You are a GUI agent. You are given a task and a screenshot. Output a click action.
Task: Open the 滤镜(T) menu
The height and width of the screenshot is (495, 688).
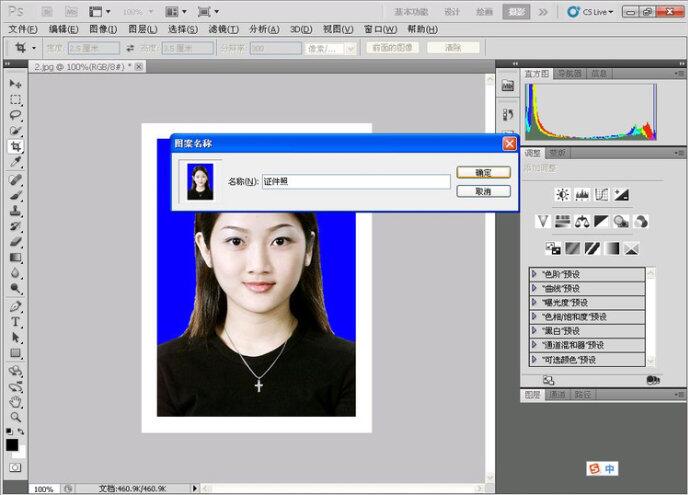(221, 29)
